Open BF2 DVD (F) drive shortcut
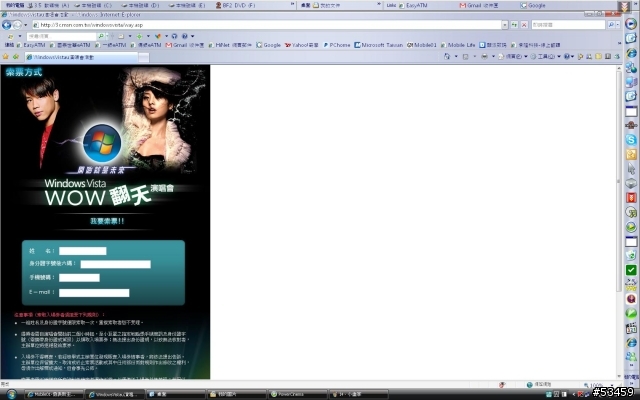 pos(236,5)
